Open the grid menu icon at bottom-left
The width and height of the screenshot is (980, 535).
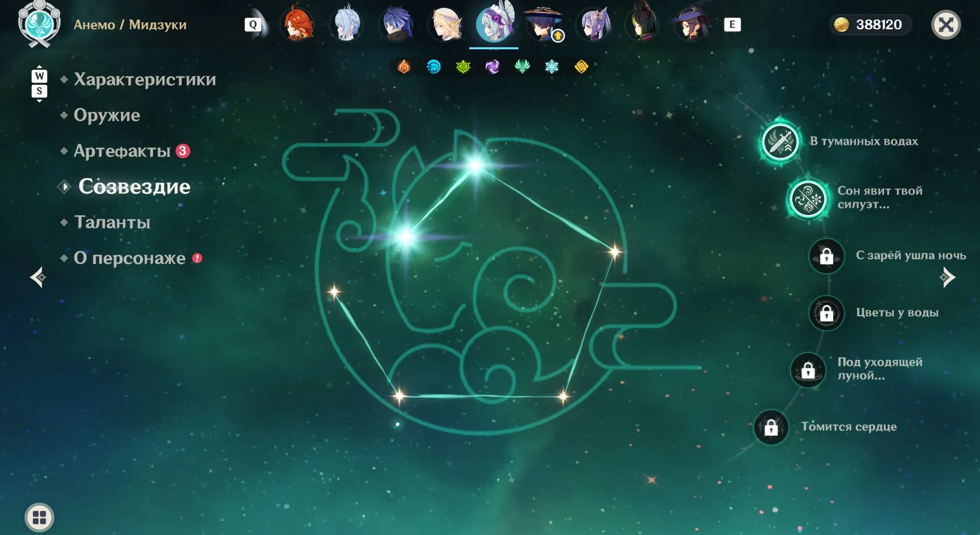40,517
